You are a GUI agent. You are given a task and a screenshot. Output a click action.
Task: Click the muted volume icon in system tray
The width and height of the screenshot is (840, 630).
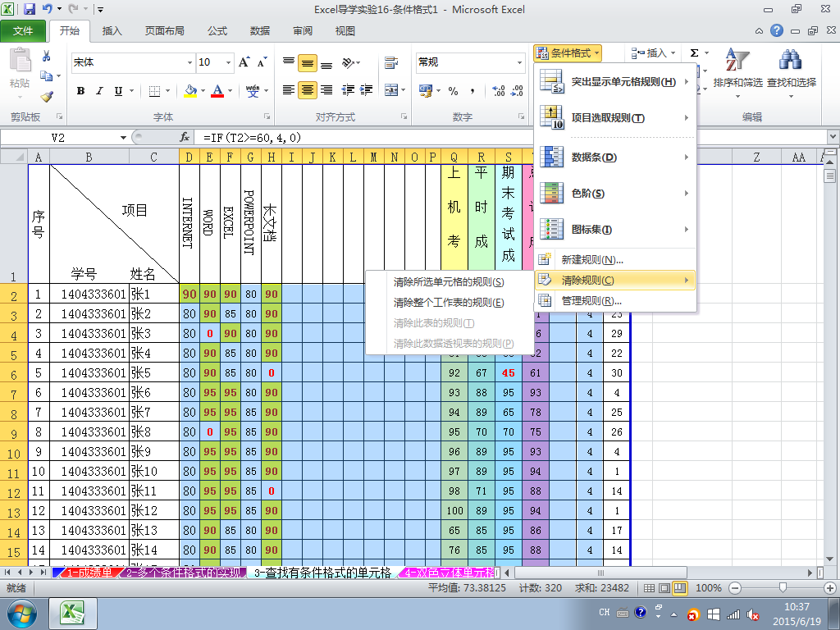pyautogui.click(x=753, y=614)
